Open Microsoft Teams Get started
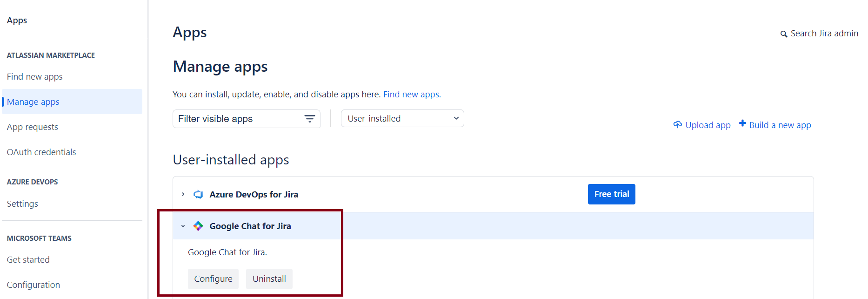Image resolution: width=868 pixels, height=299 pixels. (x=28, y=260)
